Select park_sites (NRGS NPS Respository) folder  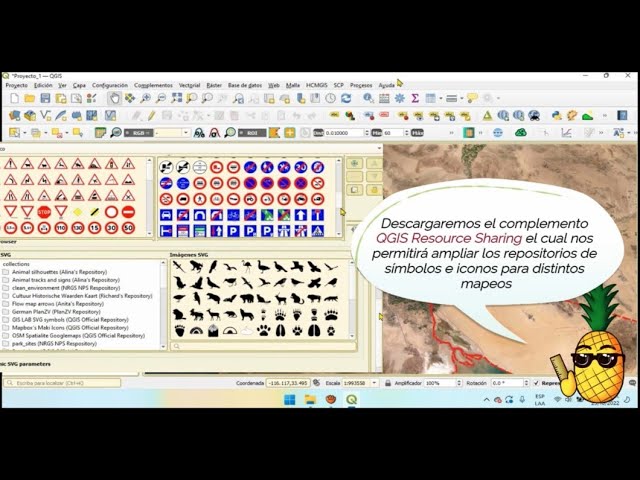click(x=54, y=344)
